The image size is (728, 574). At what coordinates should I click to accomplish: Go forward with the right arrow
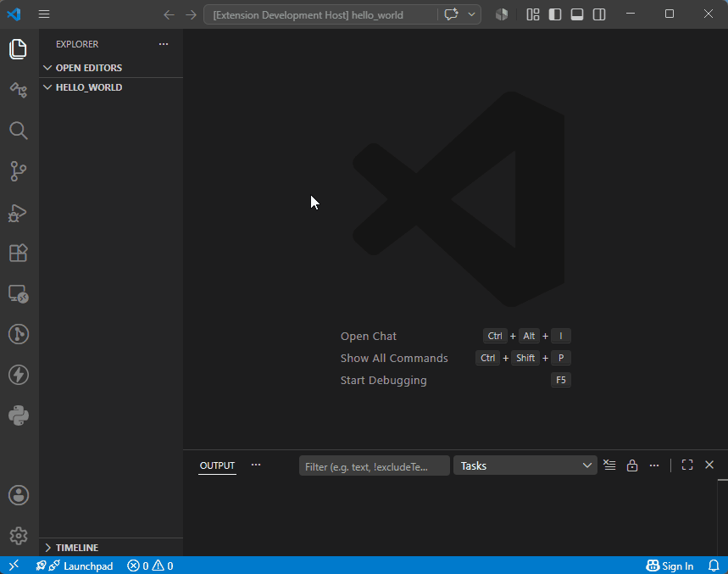[x=191, y=15]
